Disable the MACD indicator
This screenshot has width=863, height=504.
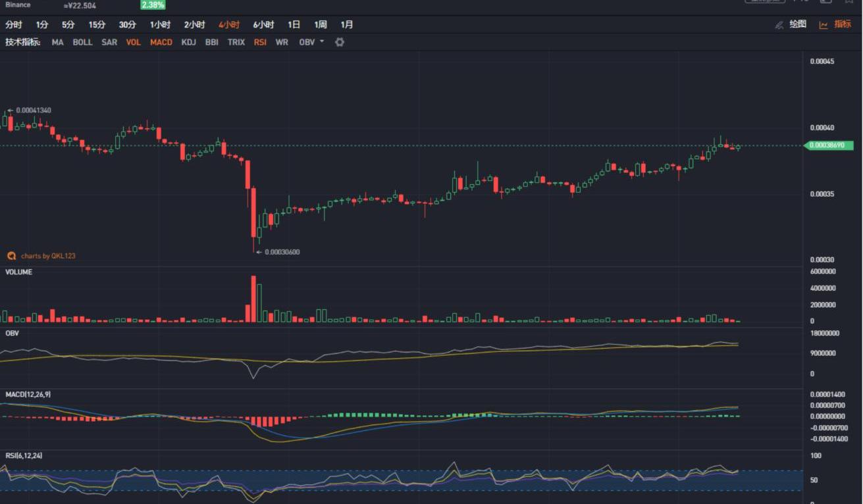(x=161, y=42)
